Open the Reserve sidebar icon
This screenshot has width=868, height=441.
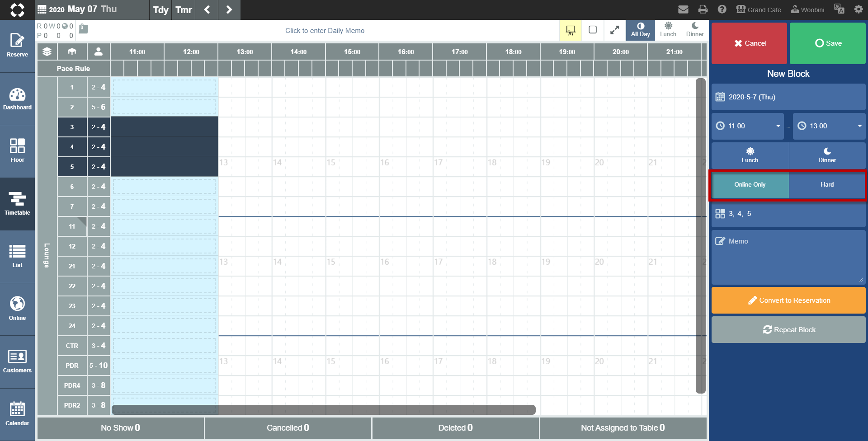tap(17, 46)
